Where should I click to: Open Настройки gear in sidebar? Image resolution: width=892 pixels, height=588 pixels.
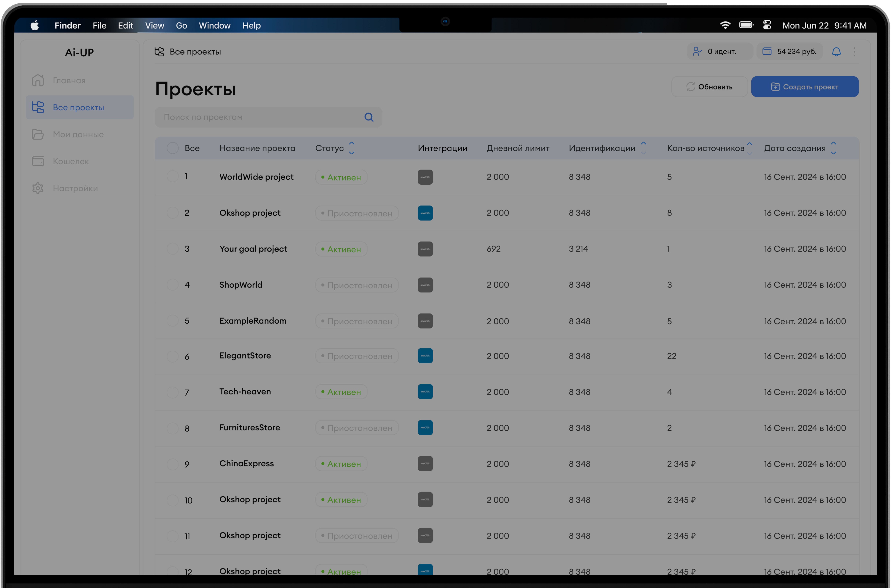(x=38, y=188)
